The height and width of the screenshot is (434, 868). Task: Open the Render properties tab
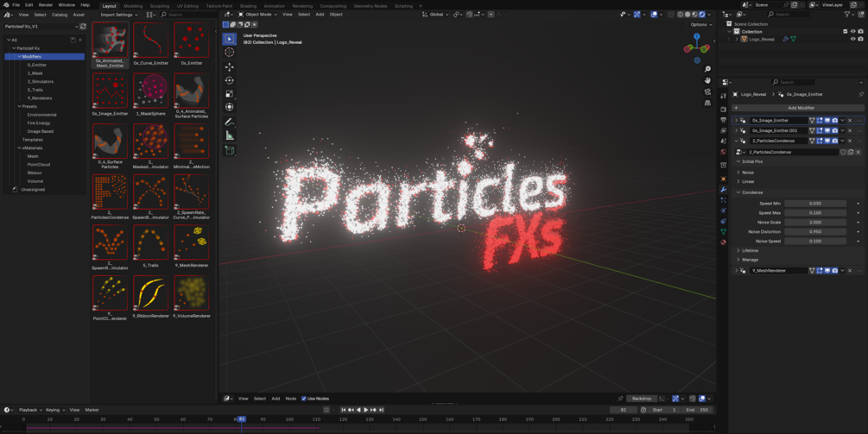pyautogui.click(x=724, y=110)
